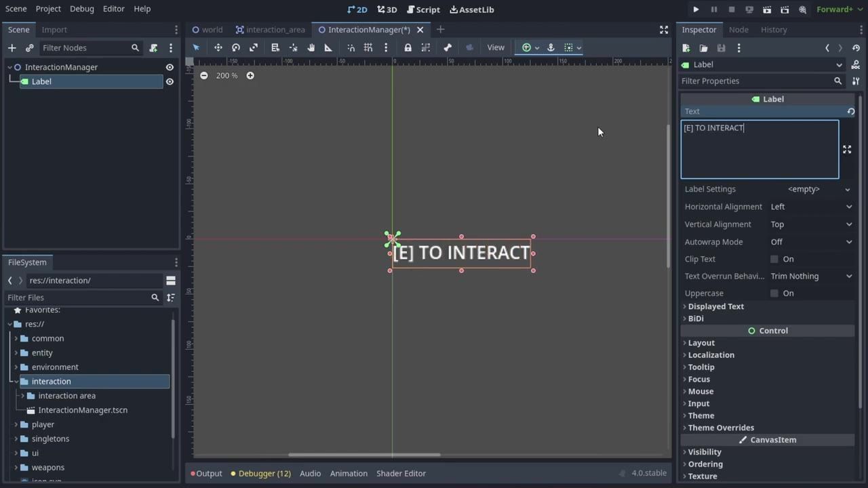
Task: Switch to the interaction_area scene tab
Action: tap(271, 30)
